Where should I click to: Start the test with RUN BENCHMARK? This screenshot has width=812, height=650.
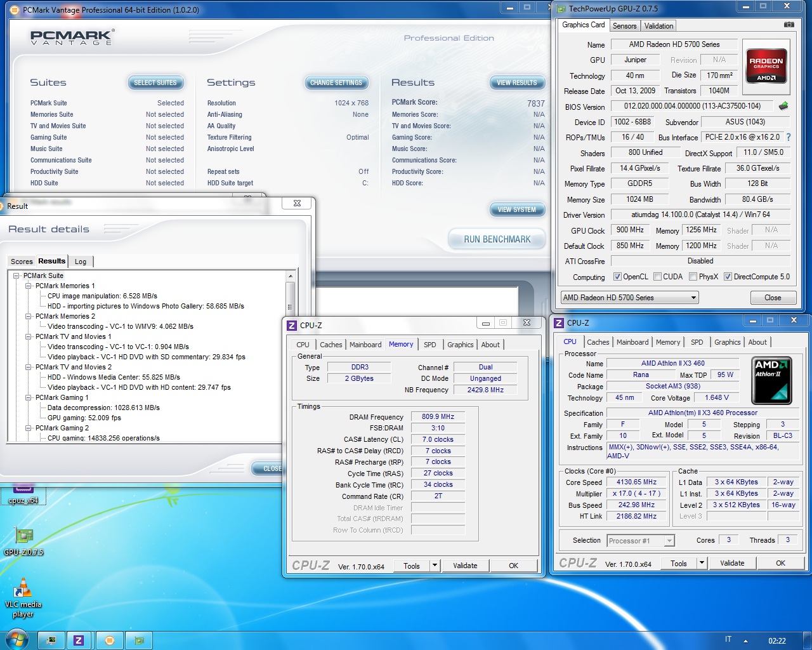[x=497, y=239]
